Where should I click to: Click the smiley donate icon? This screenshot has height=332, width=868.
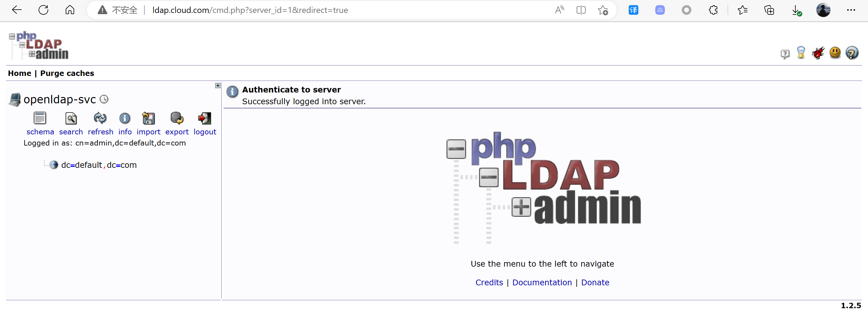click(835, 52)
